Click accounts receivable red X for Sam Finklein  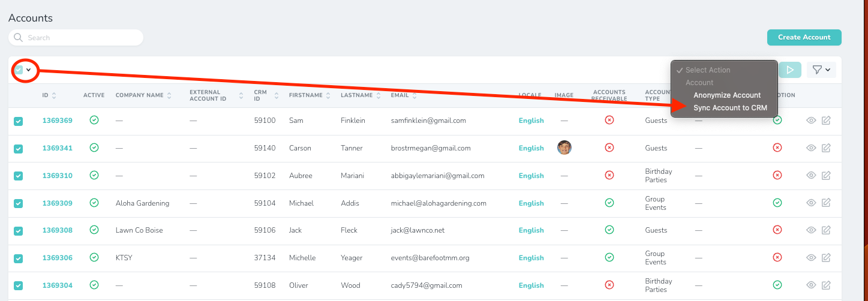click(x=609, y=121)
